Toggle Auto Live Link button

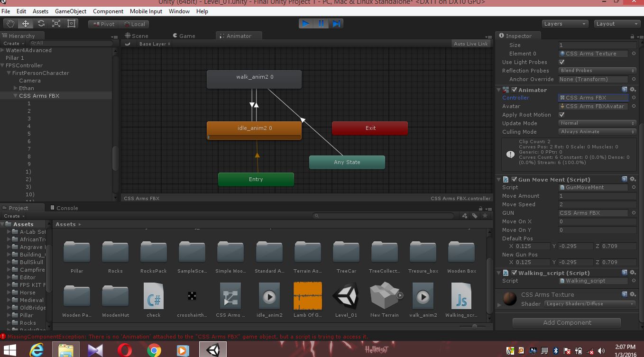point(470,44)
